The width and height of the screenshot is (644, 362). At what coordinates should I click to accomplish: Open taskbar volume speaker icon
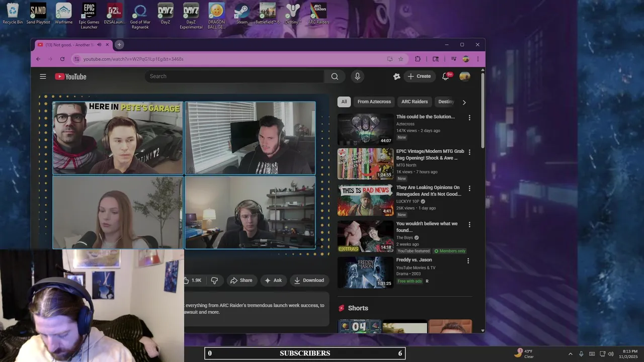(x=611, y=353)
